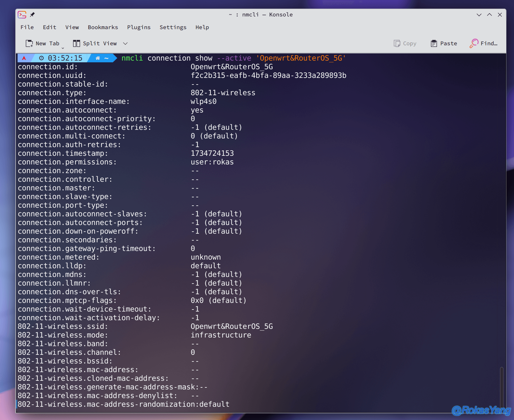Click the '802-11-wireless.mac-address-denylist:' label
514x420 pixels.
[x=97, y=395]
